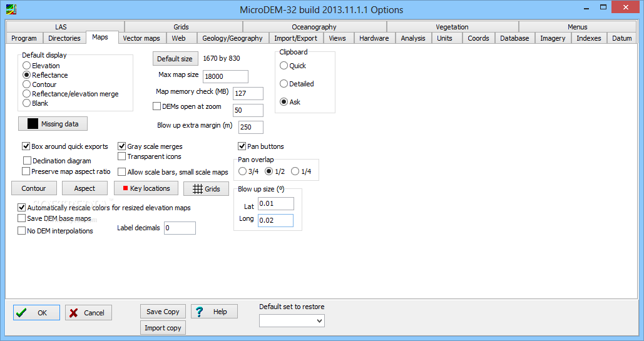Open the Coords tab
The image size is (644, 341).
click(x=479, y=38)
